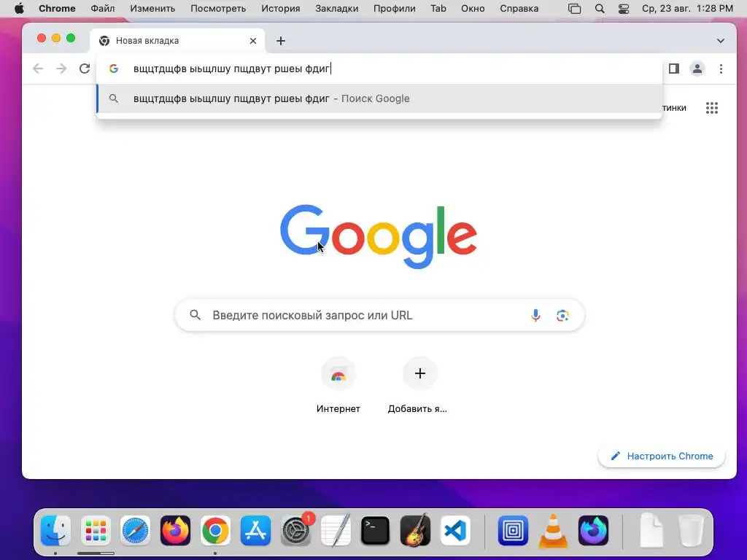
Task: Open App Store from the Dock
Action: (x=255, y=530)
